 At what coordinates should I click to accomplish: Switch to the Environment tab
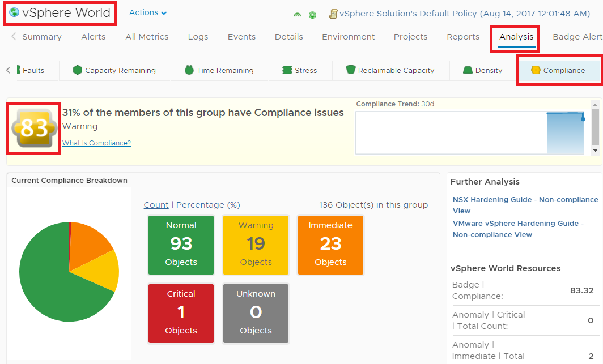pos(349,37)
